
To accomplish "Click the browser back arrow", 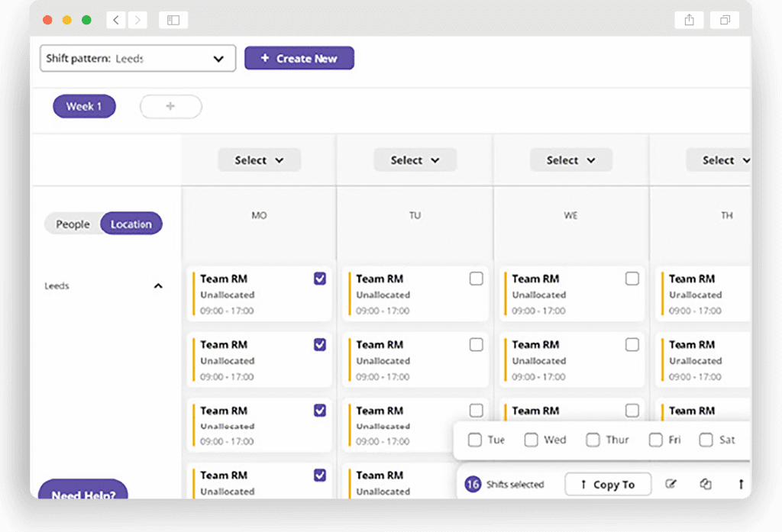I will point(116,20).
